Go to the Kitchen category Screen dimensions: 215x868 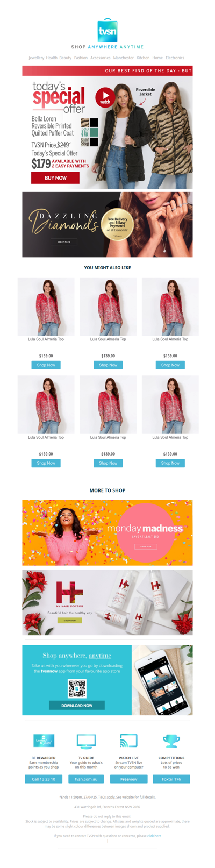point(143,58)
